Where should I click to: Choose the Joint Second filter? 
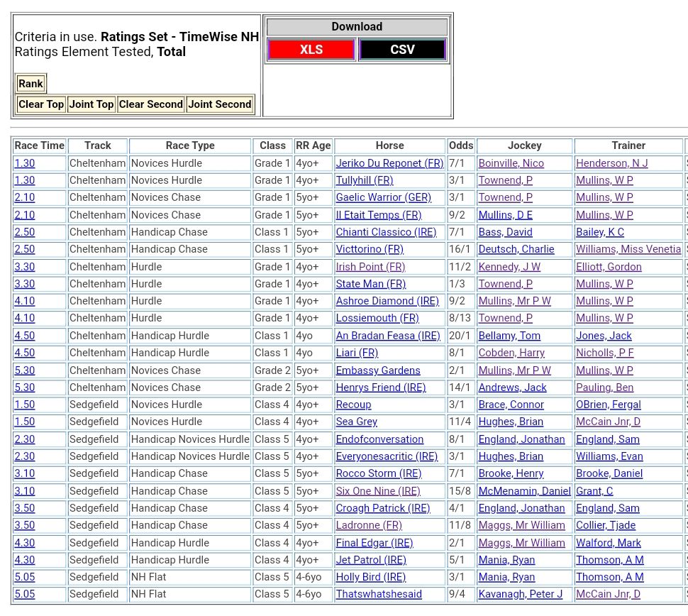220,104
